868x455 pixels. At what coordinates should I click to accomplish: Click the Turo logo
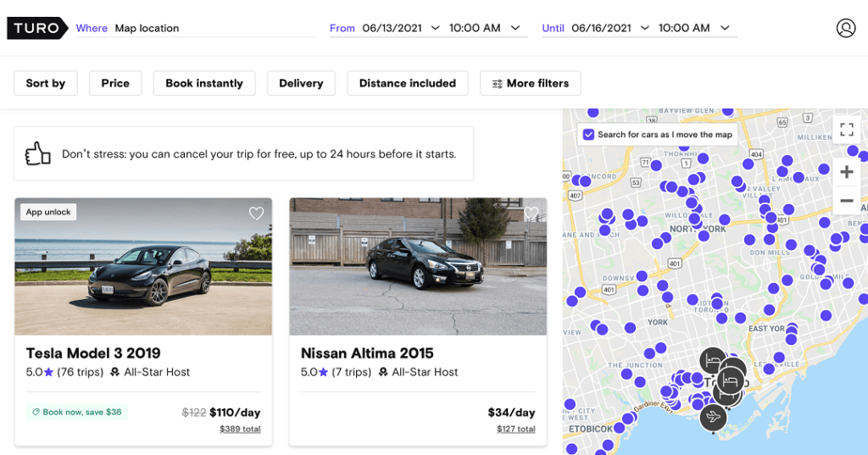click(37, 28)
